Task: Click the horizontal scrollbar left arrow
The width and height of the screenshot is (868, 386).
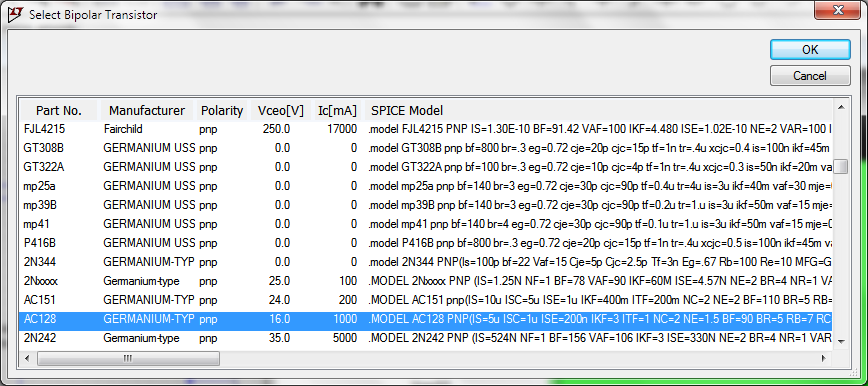Action: tap(27, 358)
